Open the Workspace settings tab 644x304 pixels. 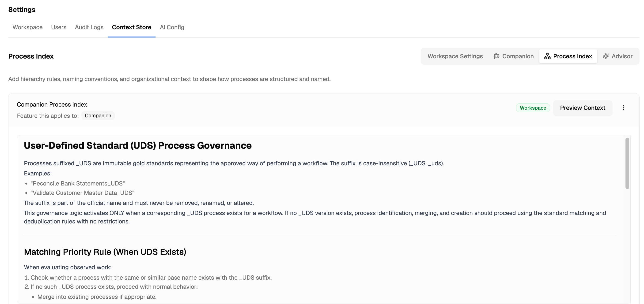[x=27, y=27]
